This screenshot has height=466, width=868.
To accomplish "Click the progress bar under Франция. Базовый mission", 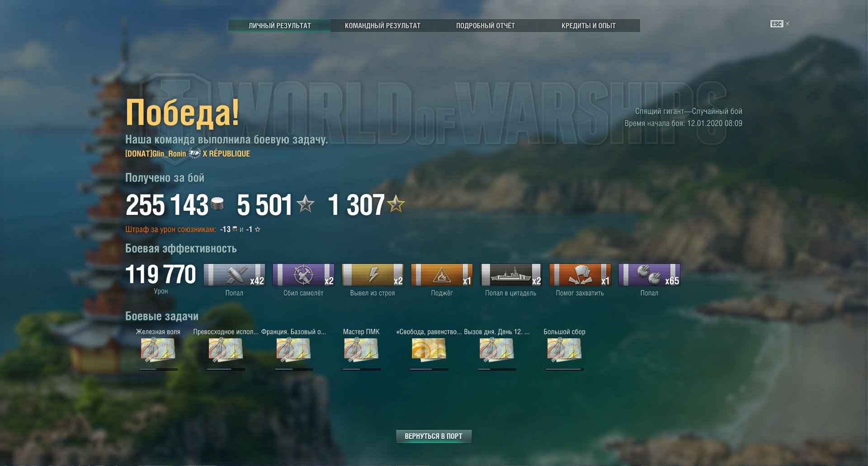I will (x=293, y=369).
